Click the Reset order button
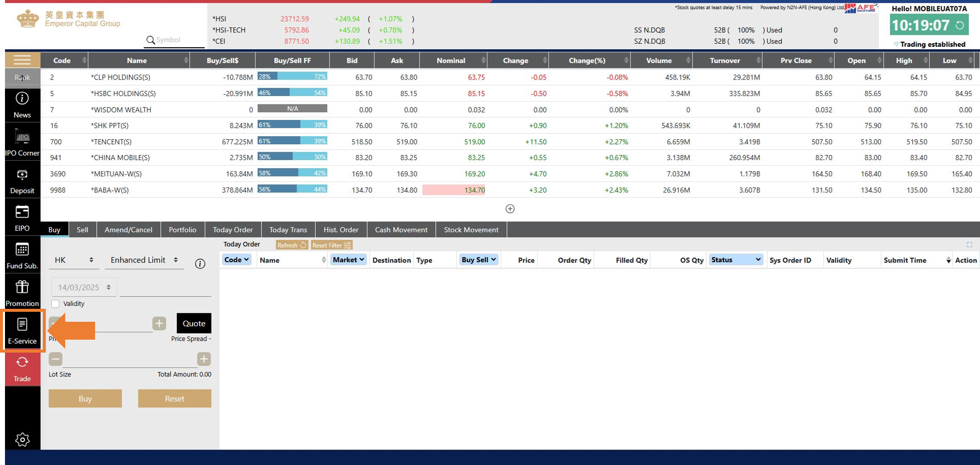This screenshot has height=465, width=980. pyautogui.click(x=175, y=398)
